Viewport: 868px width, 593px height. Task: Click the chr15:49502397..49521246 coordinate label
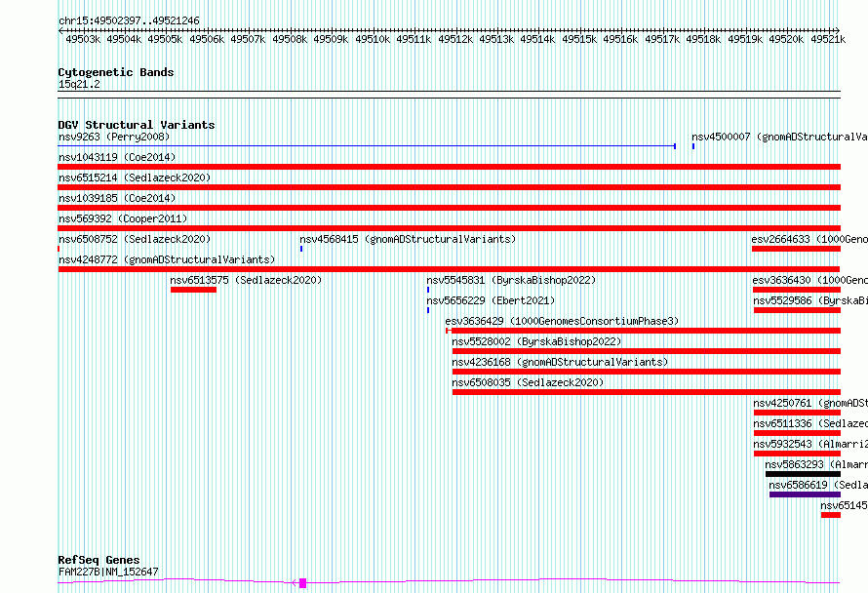click(x=129, y=20)
